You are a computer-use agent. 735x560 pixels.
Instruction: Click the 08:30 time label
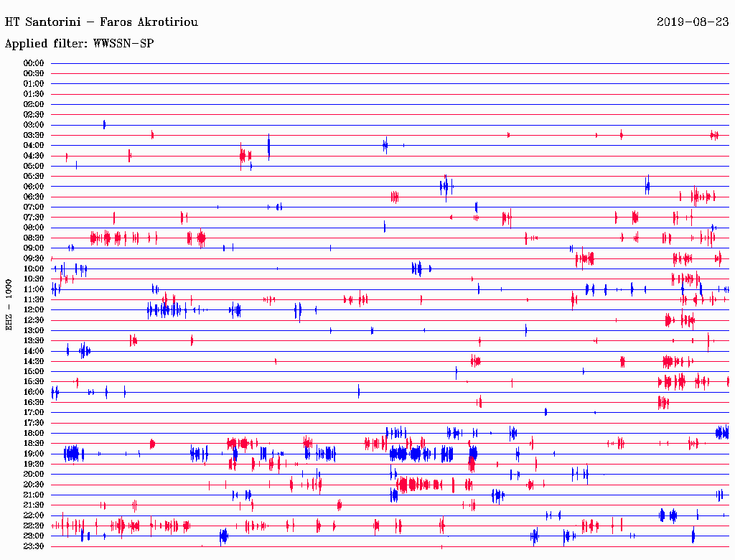(34, 238)
